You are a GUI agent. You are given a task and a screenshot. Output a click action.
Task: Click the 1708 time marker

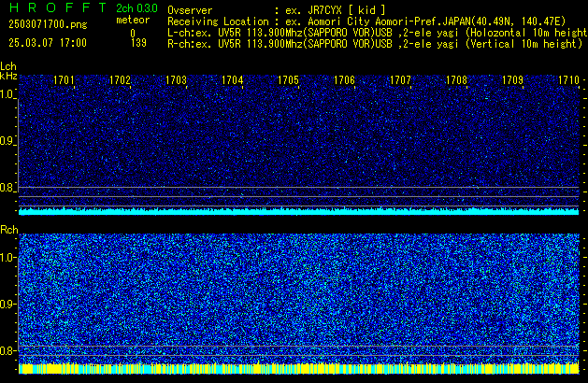456,80
